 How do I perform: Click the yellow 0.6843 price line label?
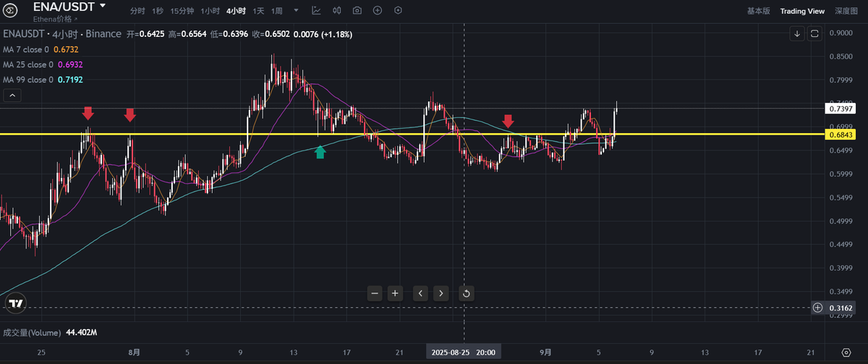click(x=841, y=135)
